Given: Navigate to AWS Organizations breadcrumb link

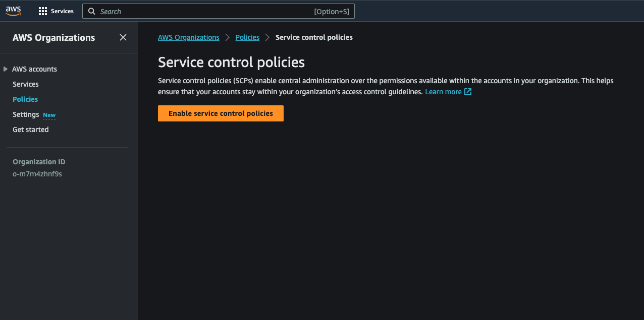Looking at the screenshot, I should [189, 37].
